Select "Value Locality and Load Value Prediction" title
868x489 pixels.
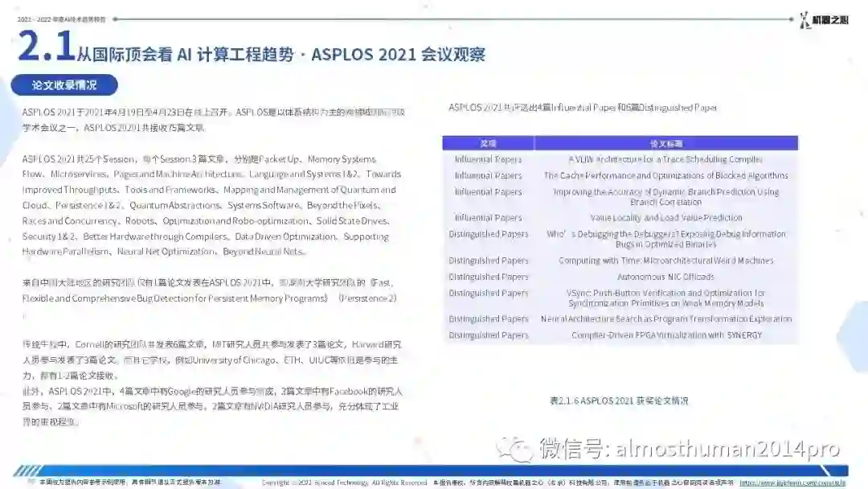[x=666, y=218]
